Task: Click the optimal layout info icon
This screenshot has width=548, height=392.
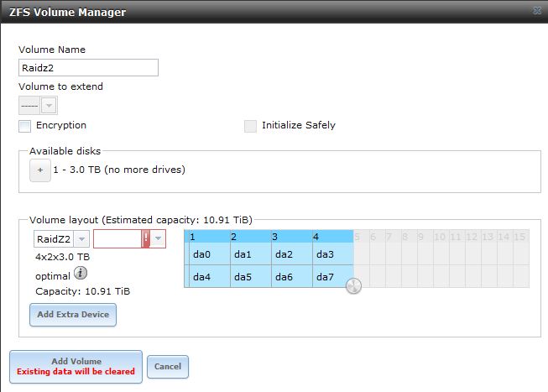Action: 81,273
